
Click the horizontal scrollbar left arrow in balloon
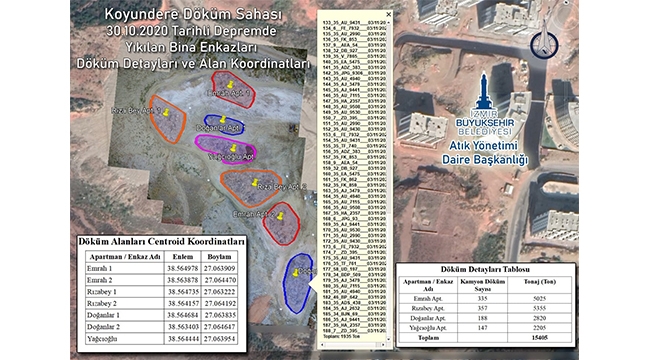pos(322,345)
